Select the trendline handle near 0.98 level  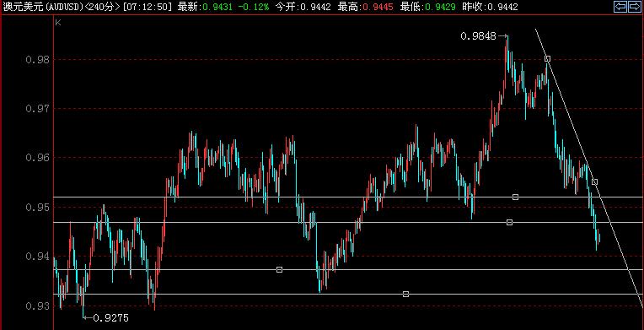tap(547, 59)
